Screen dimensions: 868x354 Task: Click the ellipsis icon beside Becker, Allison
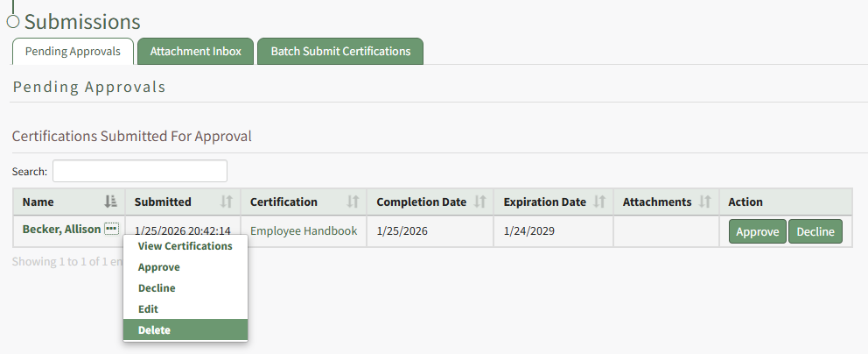click(111, 230)
